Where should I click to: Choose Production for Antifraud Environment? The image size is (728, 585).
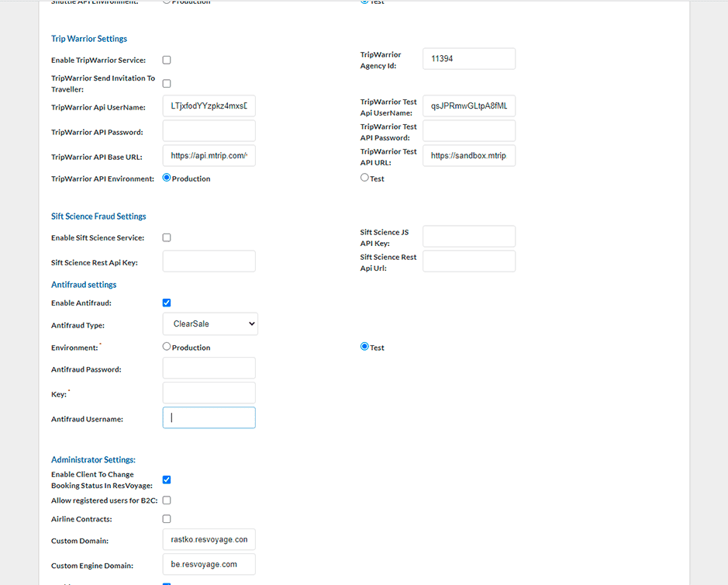[167, 347]
